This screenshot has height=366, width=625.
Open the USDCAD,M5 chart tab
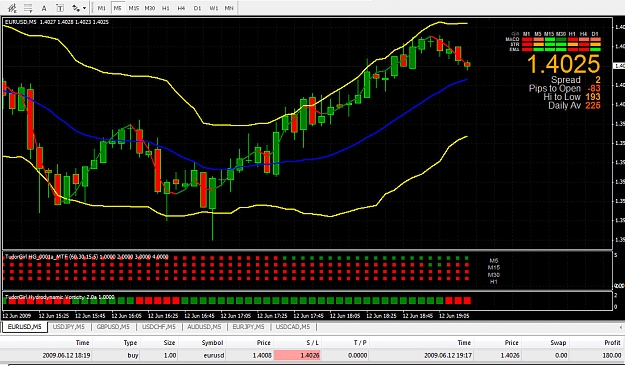(x=293, y=327)
